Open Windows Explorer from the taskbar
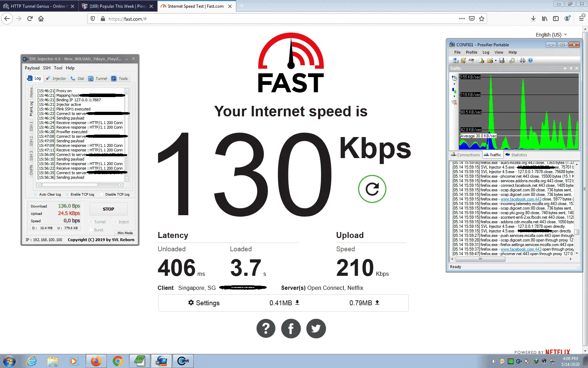The height and width of the screenshot is (368, 588). (53, 361)
